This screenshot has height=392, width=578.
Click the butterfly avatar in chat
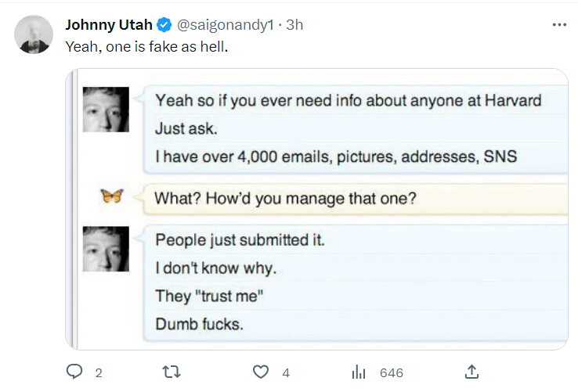pos(111,196)
